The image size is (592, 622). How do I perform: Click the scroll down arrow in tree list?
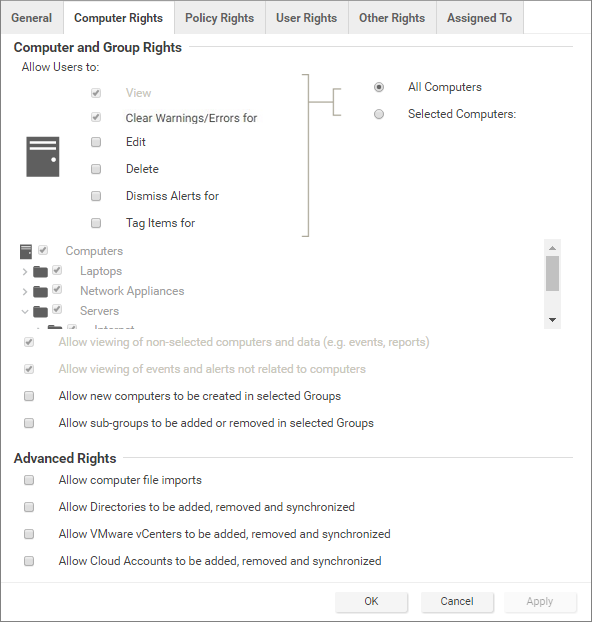552,320
